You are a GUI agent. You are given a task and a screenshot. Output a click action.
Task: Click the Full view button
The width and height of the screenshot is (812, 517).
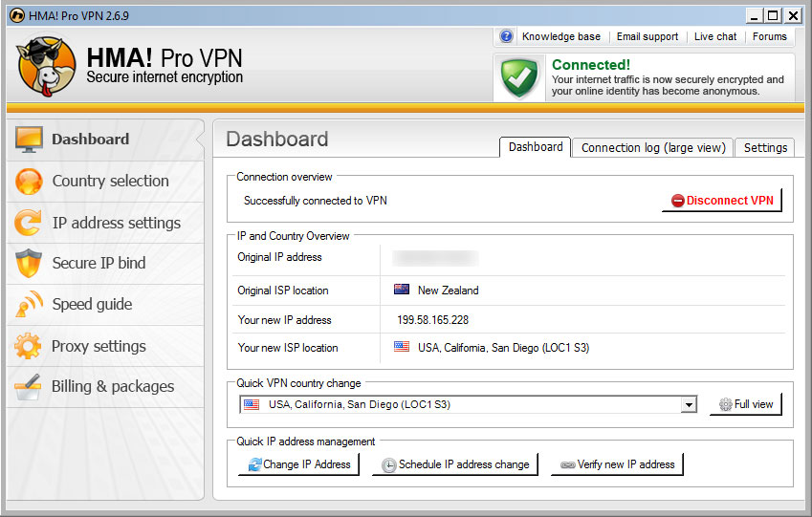746,404
